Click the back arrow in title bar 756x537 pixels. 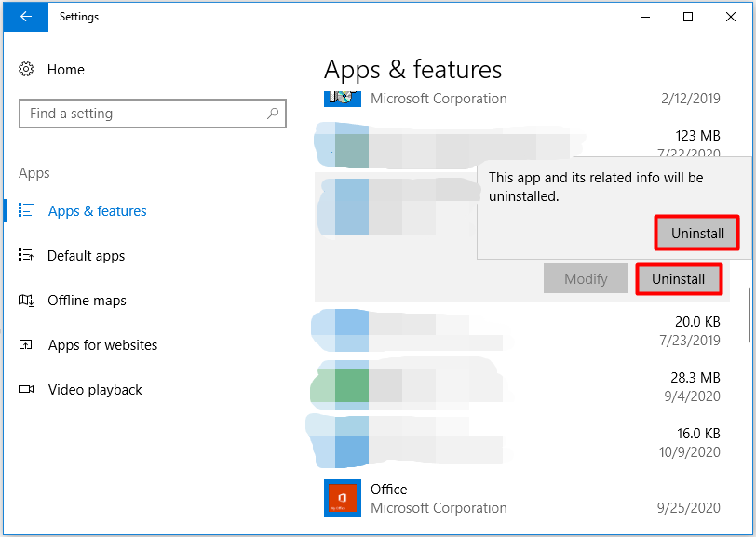coord(24,17)
